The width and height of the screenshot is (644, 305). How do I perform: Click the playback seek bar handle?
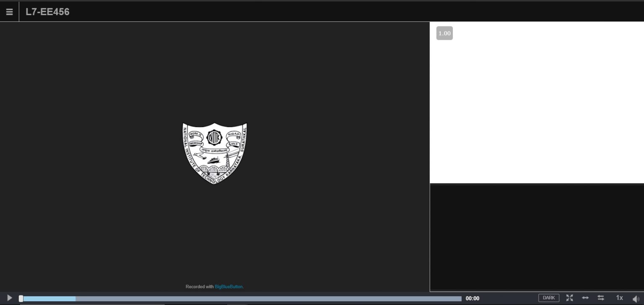[x=21, y=298]
